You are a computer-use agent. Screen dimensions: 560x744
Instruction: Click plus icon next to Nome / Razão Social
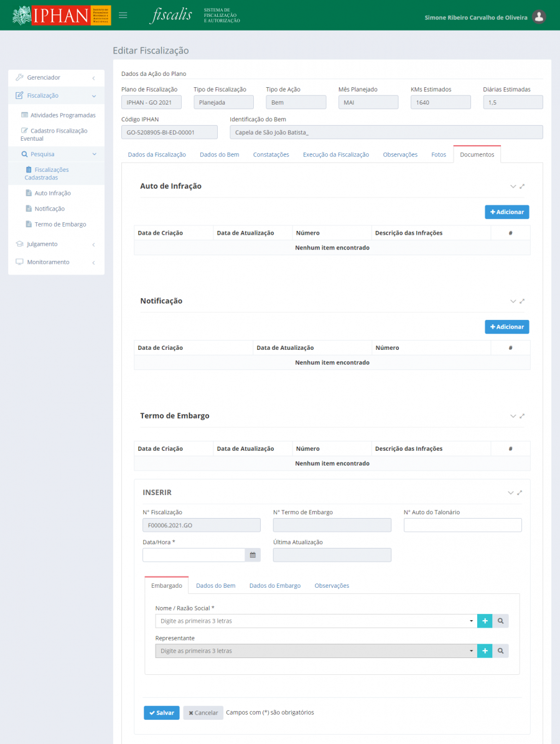[485, 621]
